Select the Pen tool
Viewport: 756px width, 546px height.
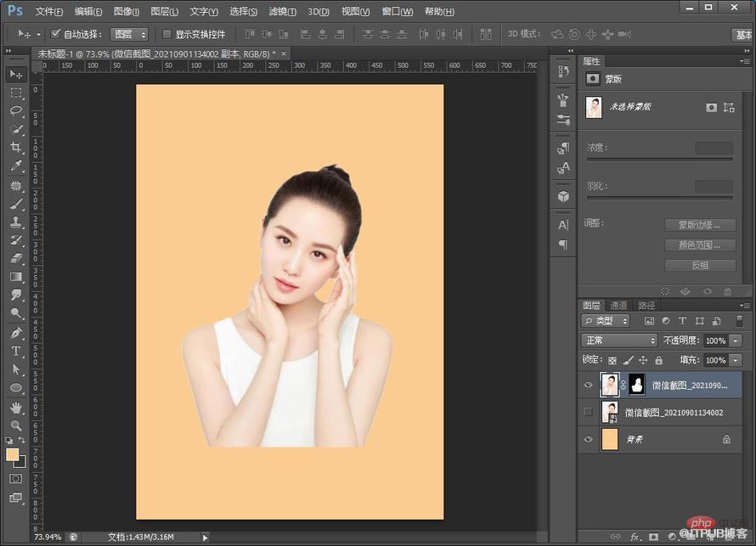coord(16,333)
